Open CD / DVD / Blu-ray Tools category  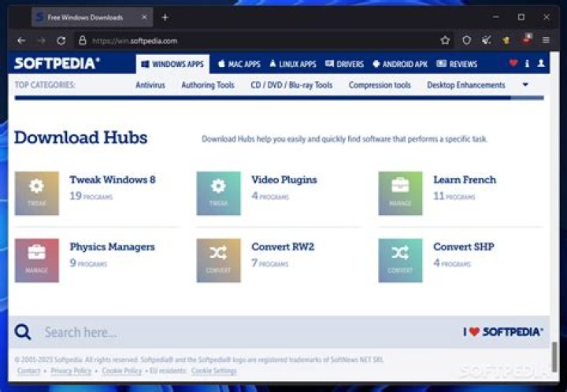click(291, 85)
